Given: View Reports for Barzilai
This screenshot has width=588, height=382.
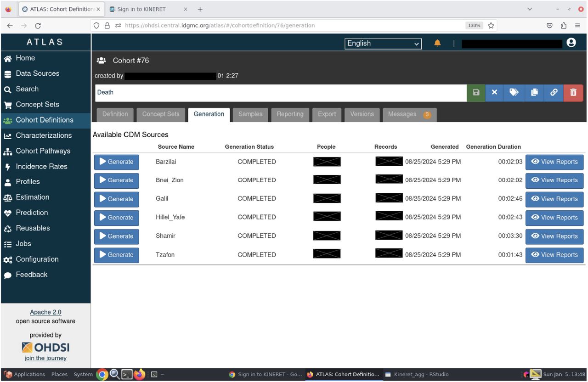Looking at the screenshot, I should 554,162.
